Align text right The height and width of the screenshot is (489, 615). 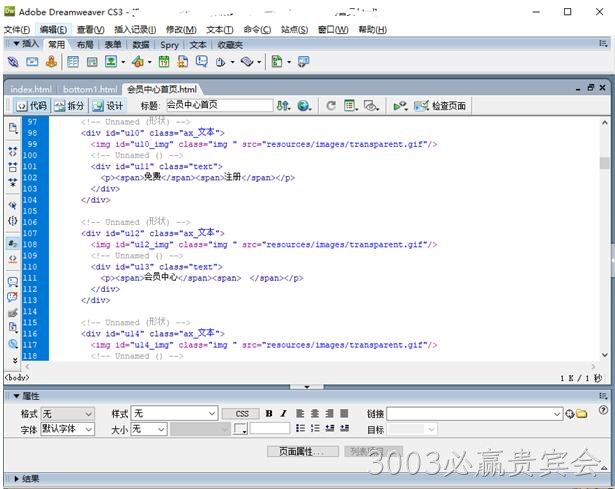pos(329,413)
